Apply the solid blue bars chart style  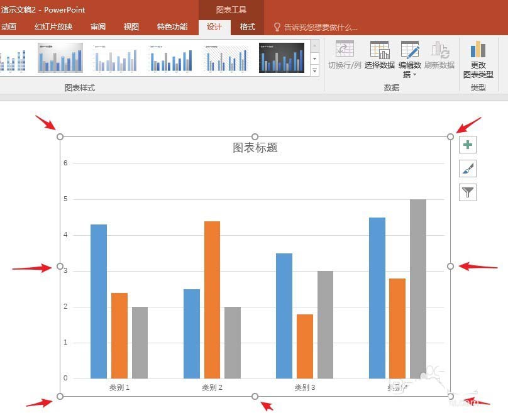tap(171, 58)
